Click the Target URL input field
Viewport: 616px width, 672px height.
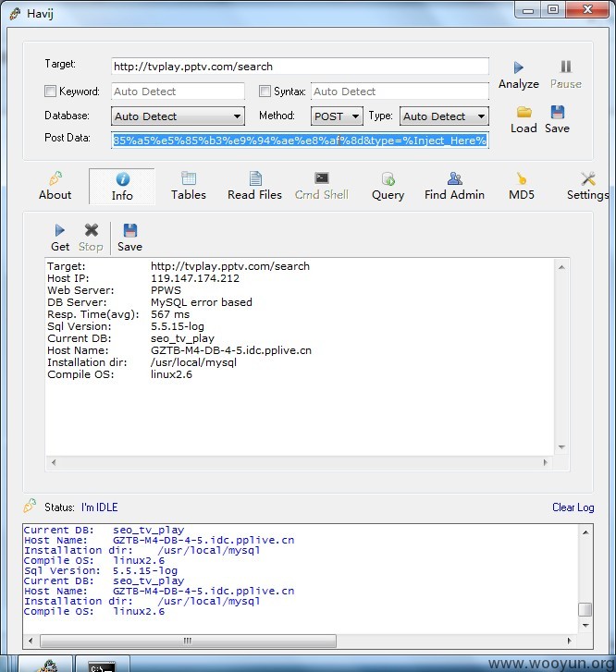click(x=300, y=67)
